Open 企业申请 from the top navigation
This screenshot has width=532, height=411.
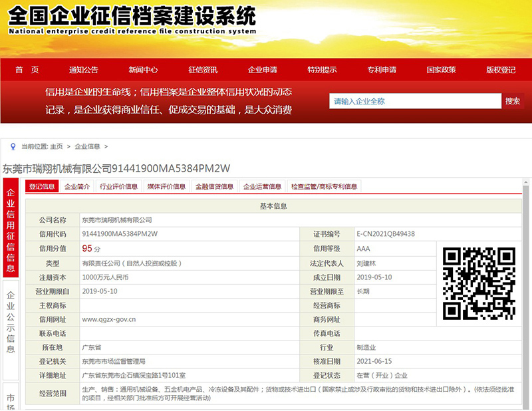[x=263, y=70]
